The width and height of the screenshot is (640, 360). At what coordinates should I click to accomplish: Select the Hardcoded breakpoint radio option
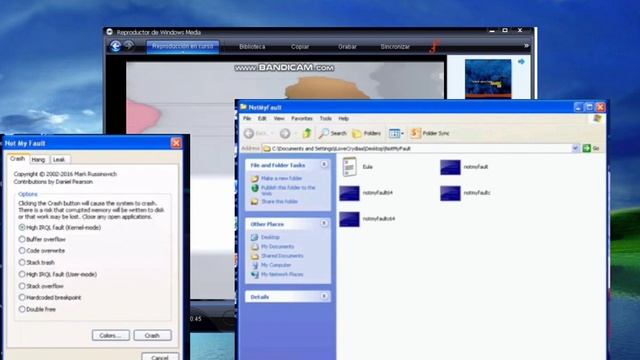coord(22,298)
